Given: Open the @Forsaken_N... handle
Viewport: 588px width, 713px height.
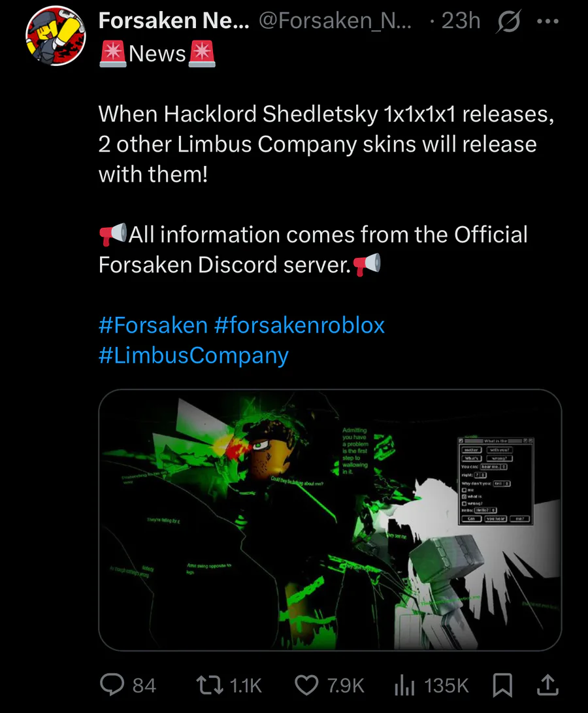Looking at the screenshot, I should point(335,20).
